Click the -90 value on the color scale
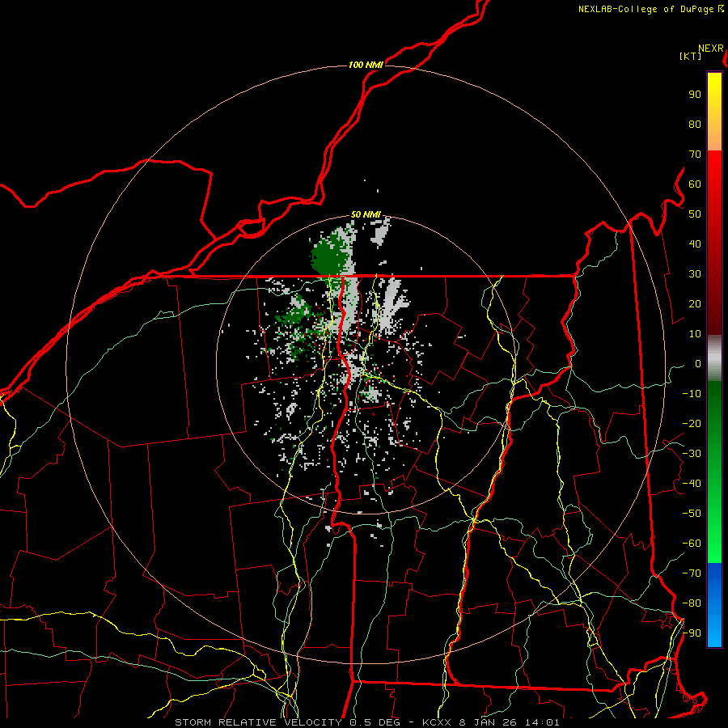 tap(692, 633)
